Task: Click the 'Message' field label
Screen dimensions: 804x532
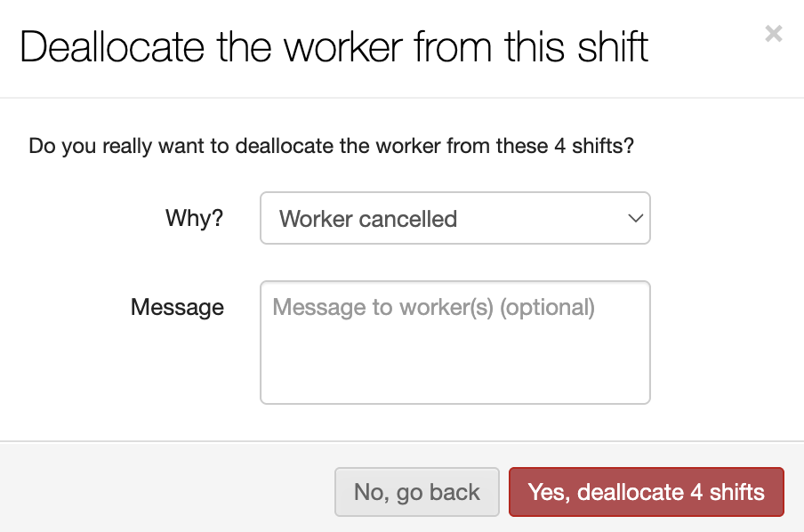Action: [x=177, y=307]
